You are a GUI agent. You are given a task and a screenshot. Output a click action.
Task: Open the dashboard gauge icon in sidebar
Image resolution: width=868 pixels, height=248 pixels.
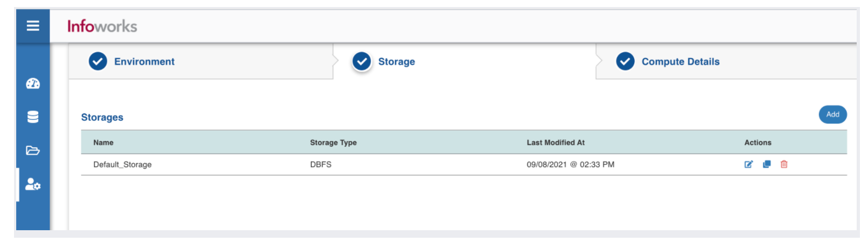33,84
